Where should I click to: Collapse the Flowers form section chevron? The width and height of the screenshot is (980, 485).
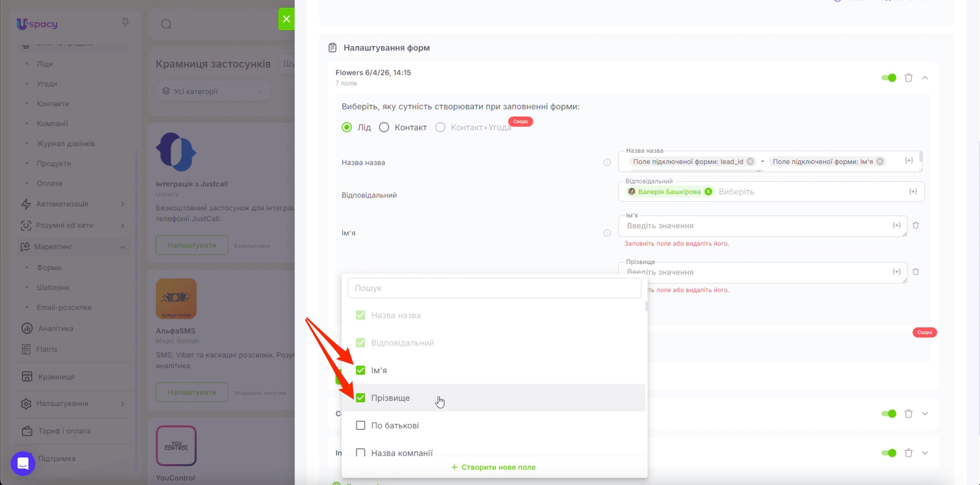click(x=925, y=78)
